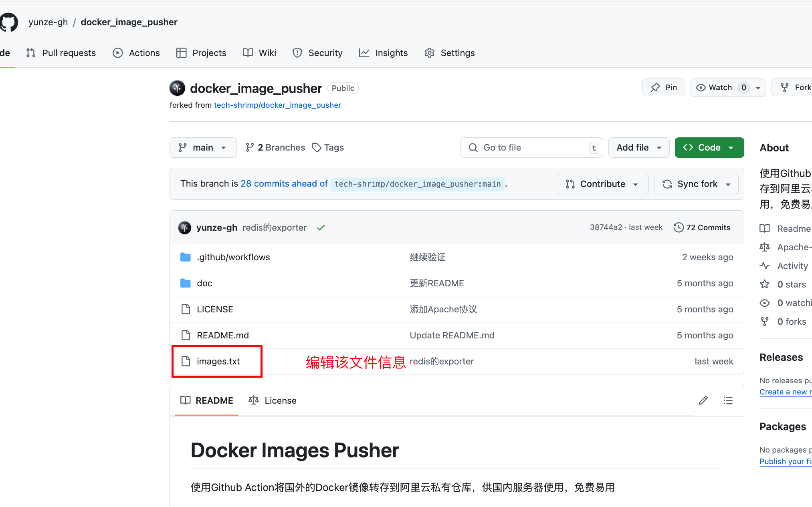Open the green Code dropdown

[709, 147]
